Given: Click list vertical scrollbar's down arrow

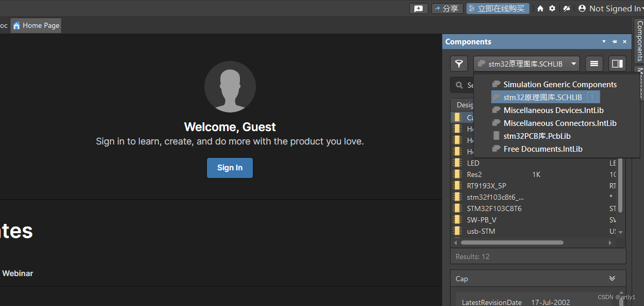Looking at the screenshot, I should point(620,232).
